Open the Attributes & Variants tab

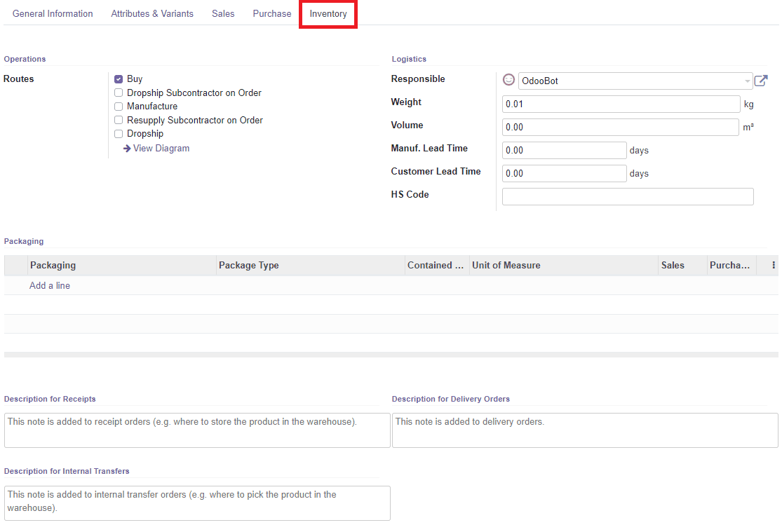click(152, 13)
